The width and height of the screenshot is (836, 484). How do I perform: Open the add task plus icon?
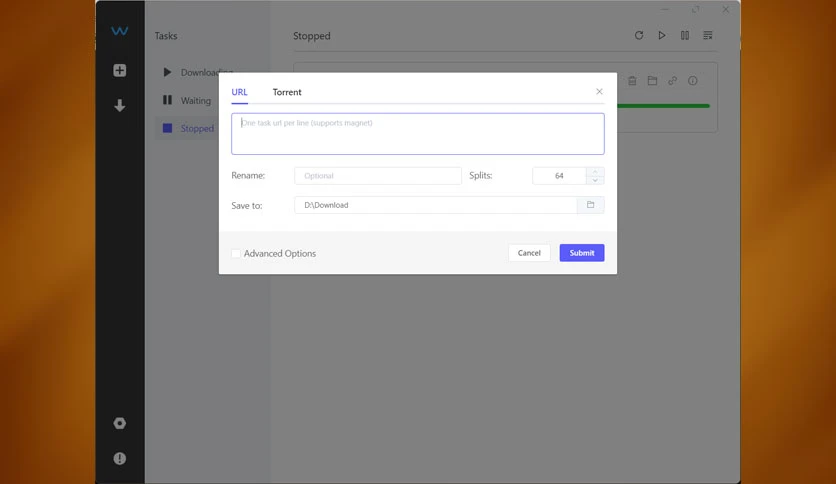tap(119, 70)
